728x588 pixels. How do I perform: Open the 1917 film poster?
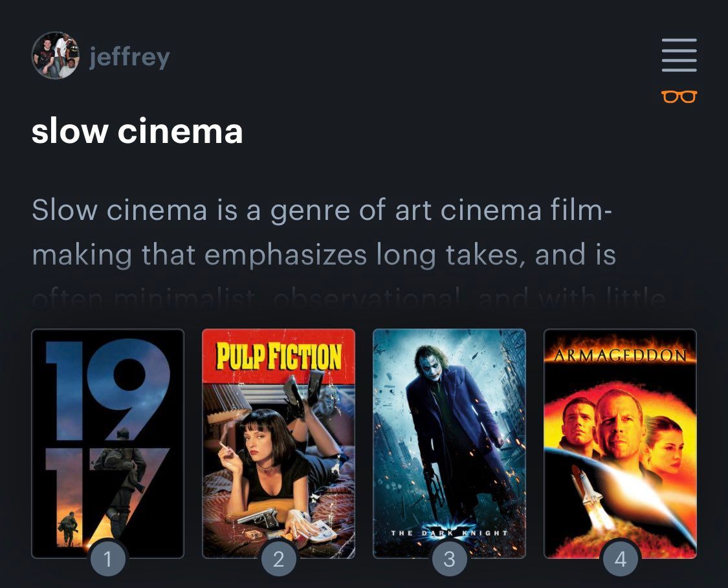[x=107, y=443]
